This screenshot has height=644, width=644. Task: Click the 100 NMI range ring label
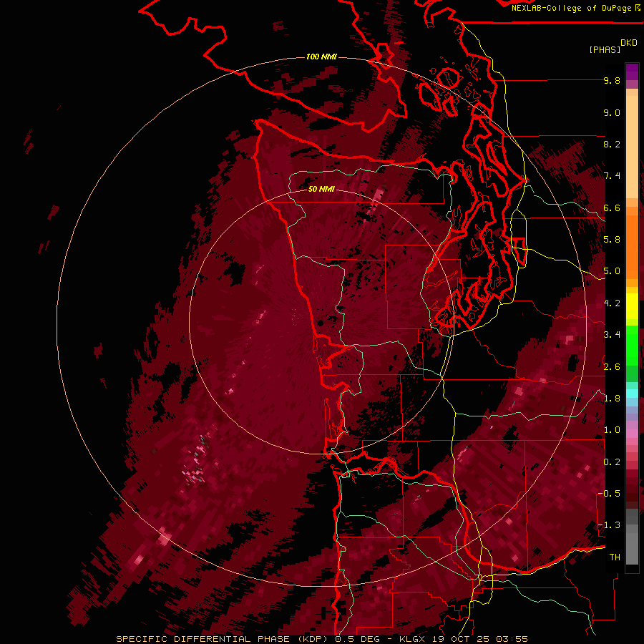[321, 57]
